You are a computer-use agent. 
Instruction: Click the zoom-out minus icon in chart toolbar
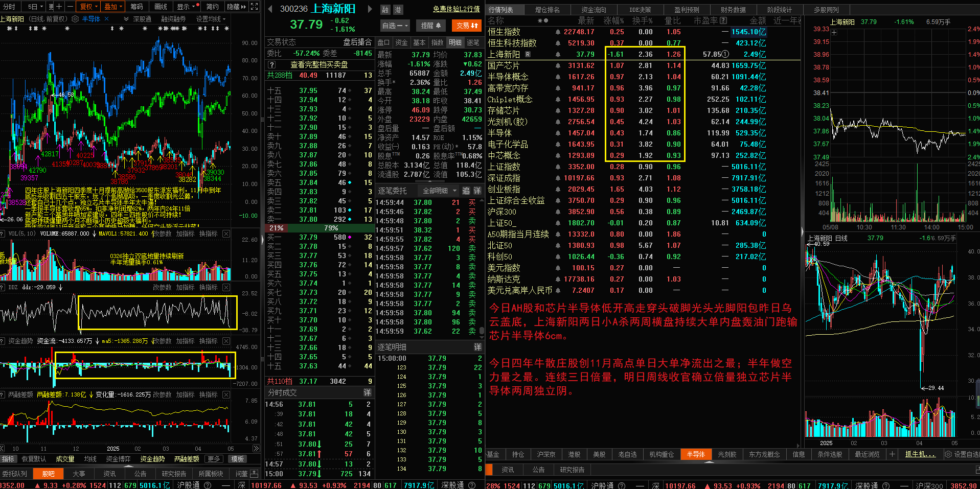tap(70, 7)
